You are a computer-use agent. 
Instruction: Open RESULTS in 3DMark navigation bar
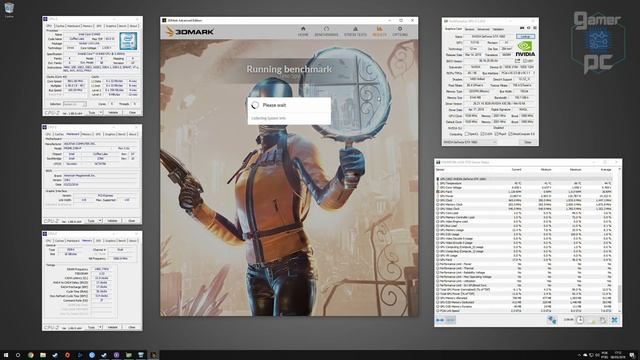tap(380, 31)
